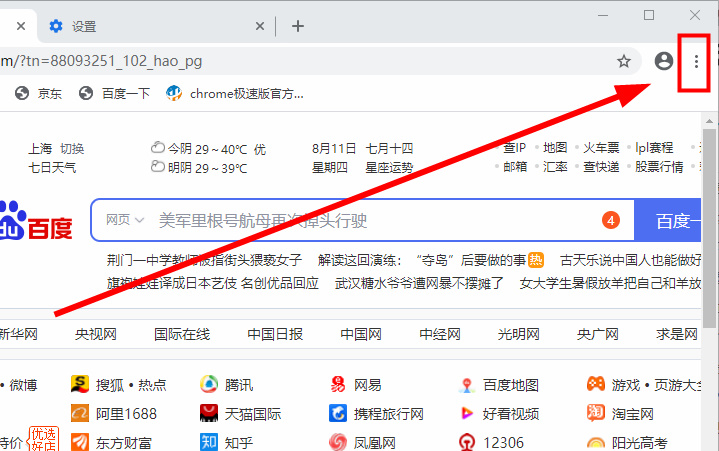Open headline 武汉糖水爷爷遭网暴不摆摊了
This screenshot has height=451, width=719.
pyautogui.click(x=419, y=283)
